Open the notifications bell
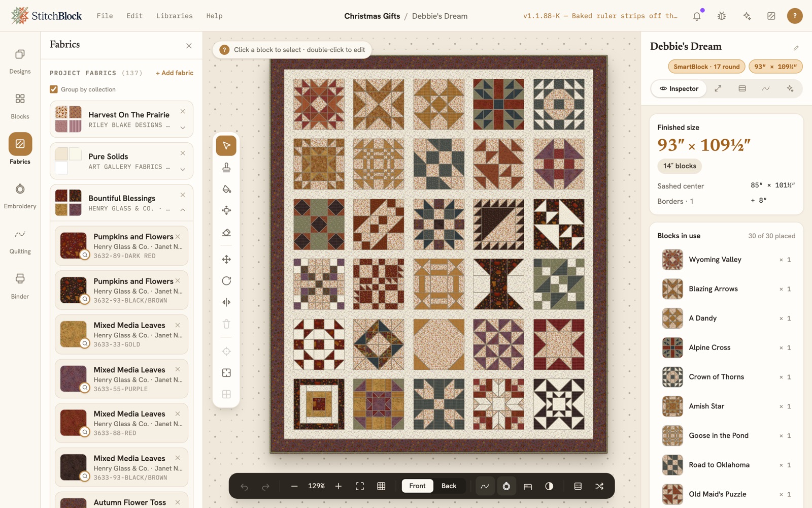This screenshot has height=508, width=812. point(697,16)
